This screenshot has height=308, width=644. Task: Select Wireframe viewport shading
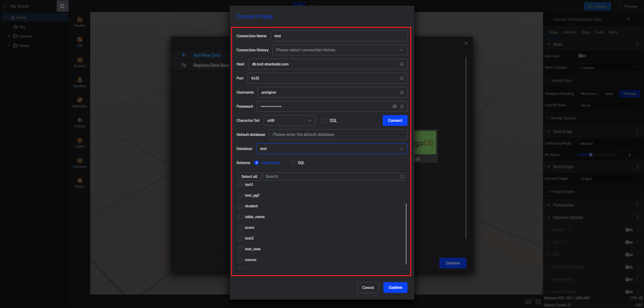pos(589,94)
